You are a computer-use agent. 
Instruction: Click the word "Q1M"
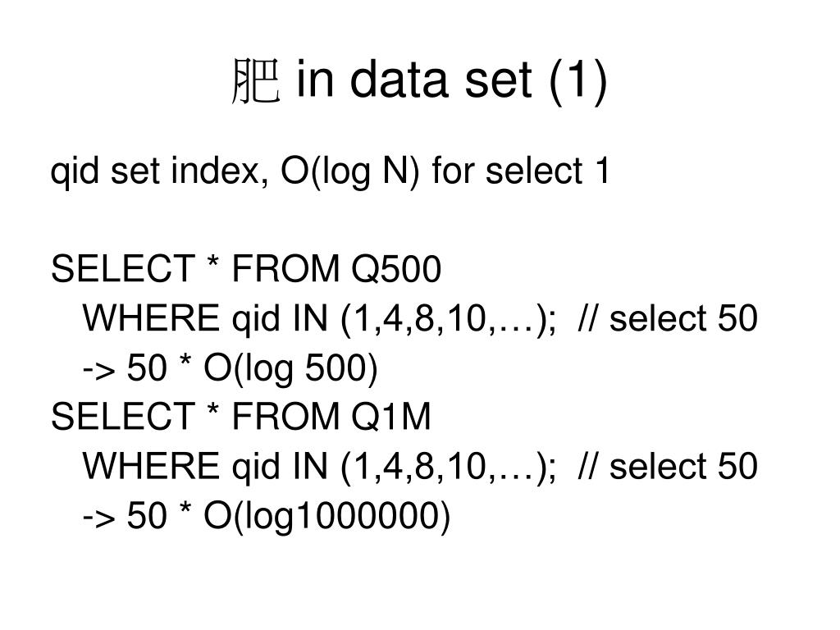[391, 416]
